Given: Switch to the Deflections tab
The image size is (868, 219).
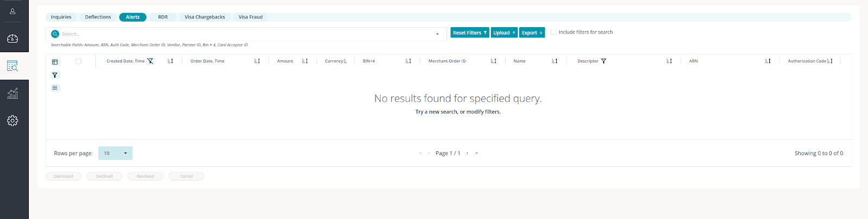Looking at the screenshot, I should click(x=98, y=17).
